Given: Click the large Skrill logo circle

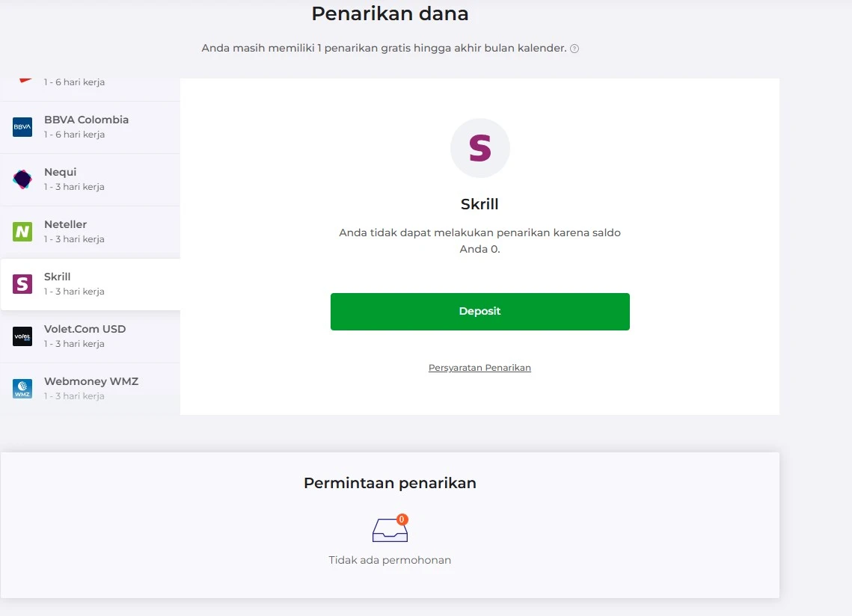Looking at the screenshot, I should (x=479, y=148).
